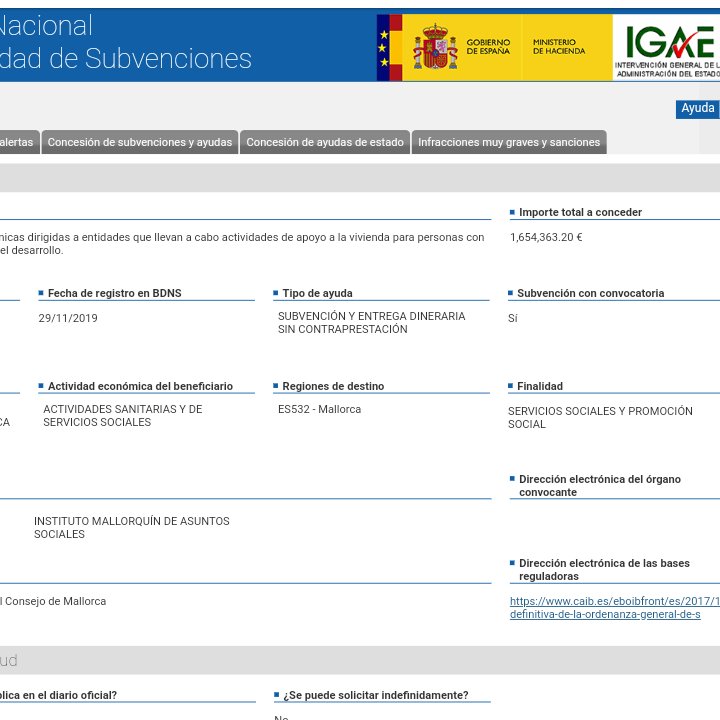Select the registration date 29/11/2019
This screenshot has width=720, height=720.
tap(68, 318)
